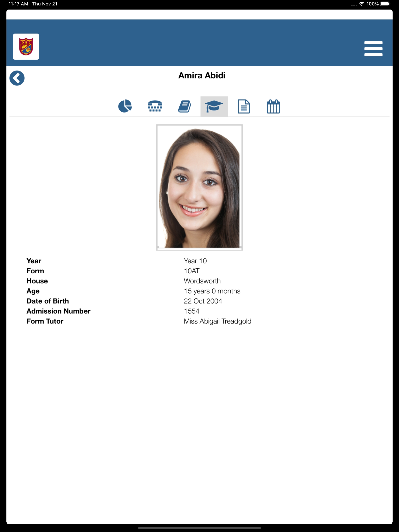Select the '22 Oct 2004' date value
The height and width of the screenshot is (532, 399).
pyautogui.click(x=203, y=301)
